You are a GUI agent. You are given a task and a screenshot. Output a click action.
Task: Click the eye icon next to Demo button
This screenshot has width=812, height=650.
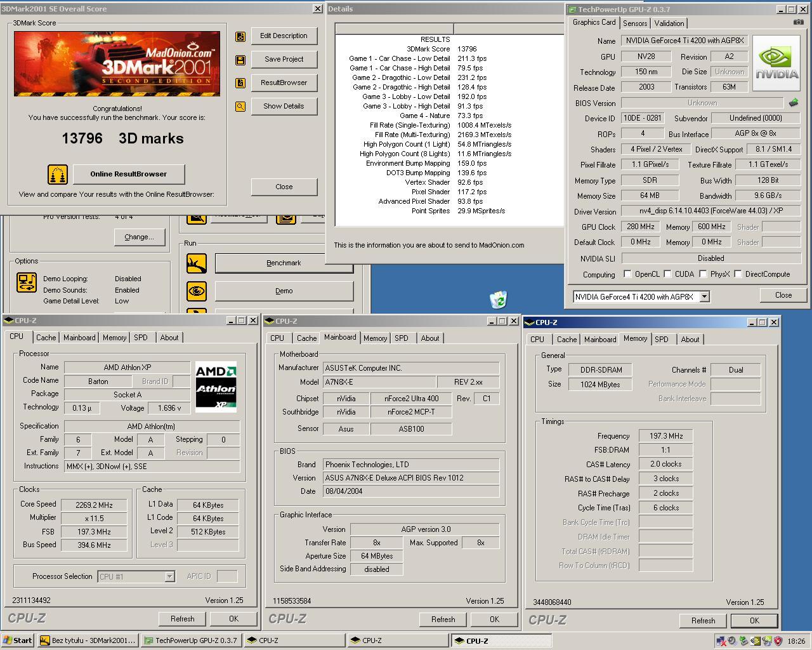pos(197,291)
